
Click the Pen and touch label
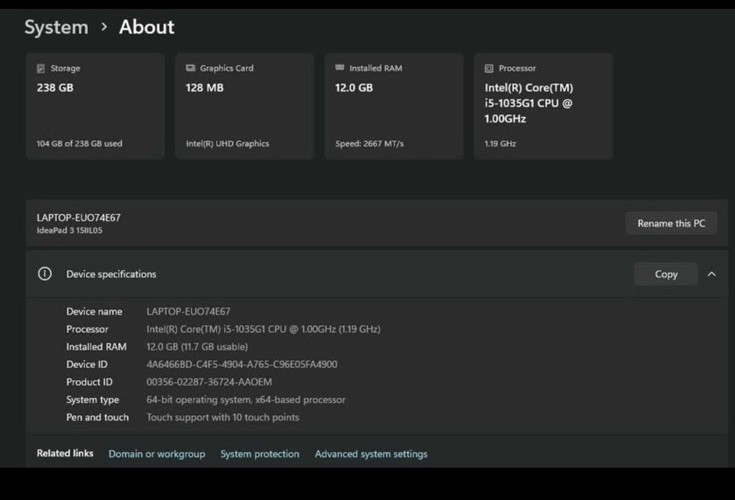pos(97,417)
